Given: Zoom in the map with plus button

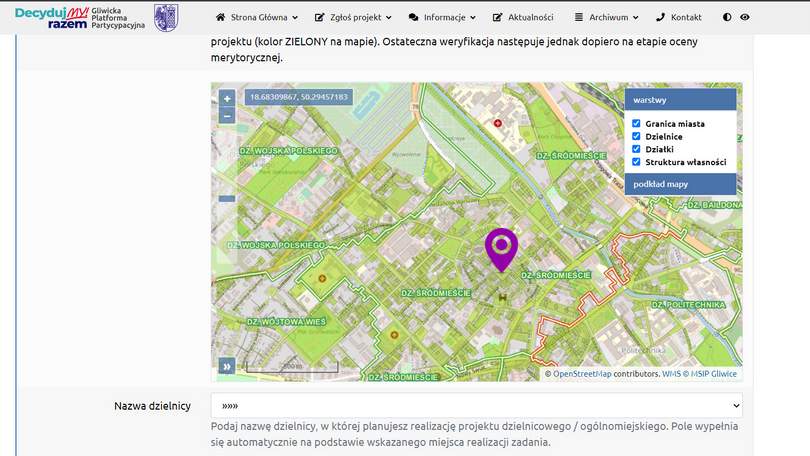Looking at the screenshot, I should coord(227,99).
